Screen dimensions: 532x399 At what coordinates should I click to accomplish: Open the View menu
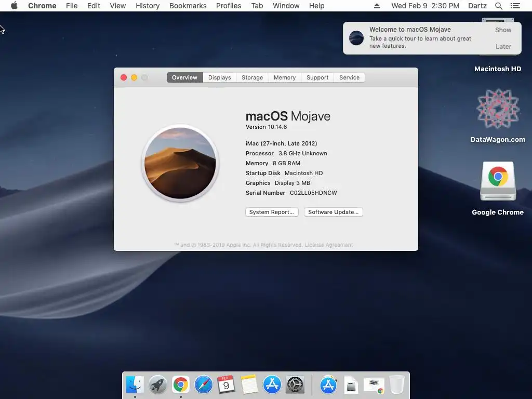point(118,6)
